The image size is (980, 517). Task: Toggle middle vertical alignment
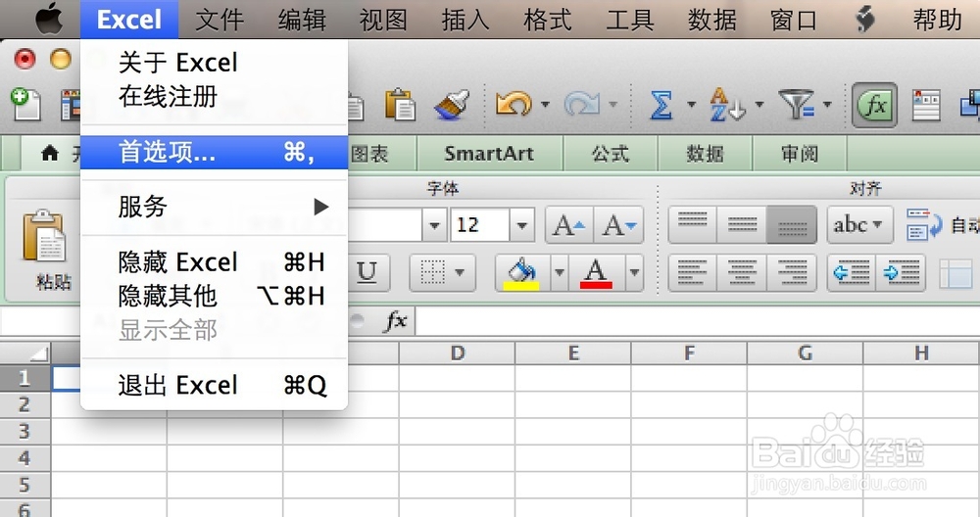tap(742, 225)
